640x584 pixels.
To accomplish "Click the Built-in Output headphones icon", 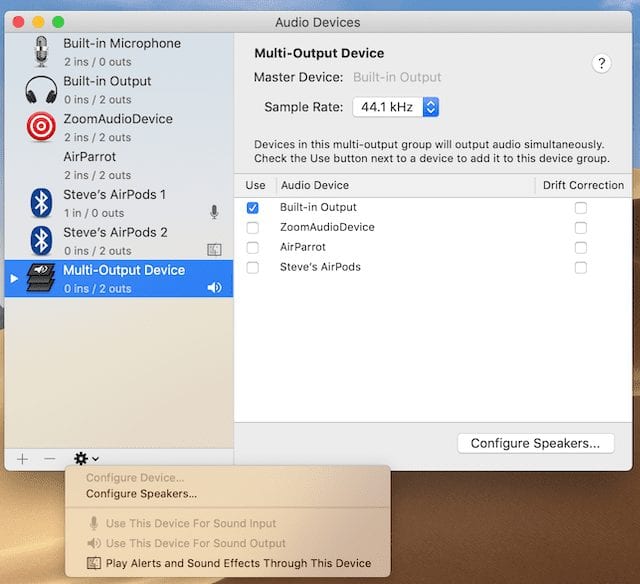I will pyautogui.click(x=40, y=89).
